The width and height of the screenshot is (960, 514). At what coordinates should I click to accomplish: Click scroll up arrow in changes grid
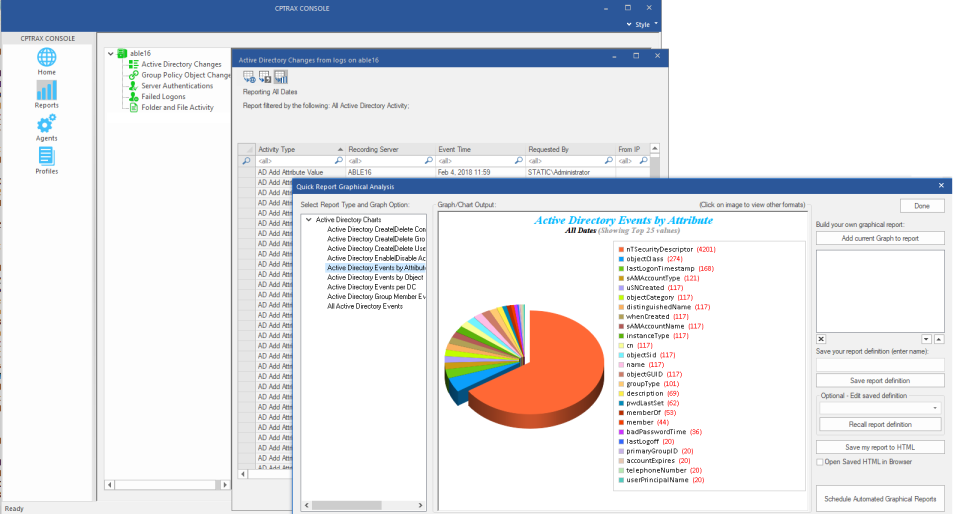point(654,149)
